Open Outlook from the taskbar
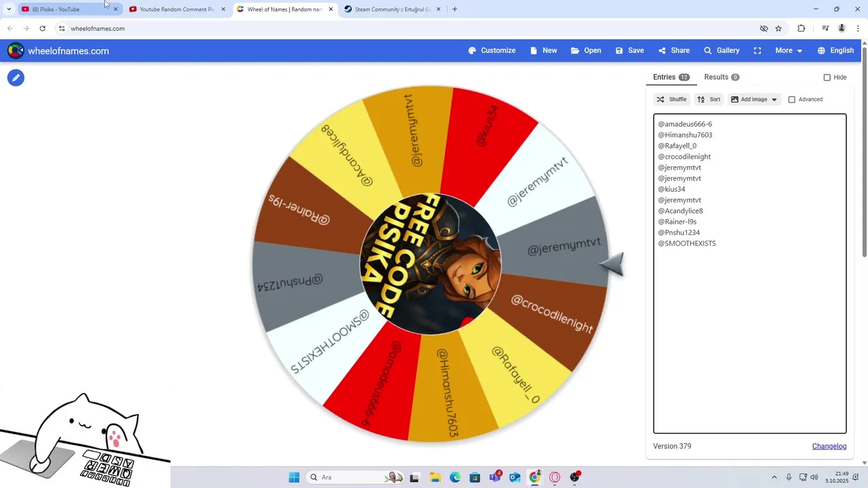The image size is (868, 488). click(515, 477)
